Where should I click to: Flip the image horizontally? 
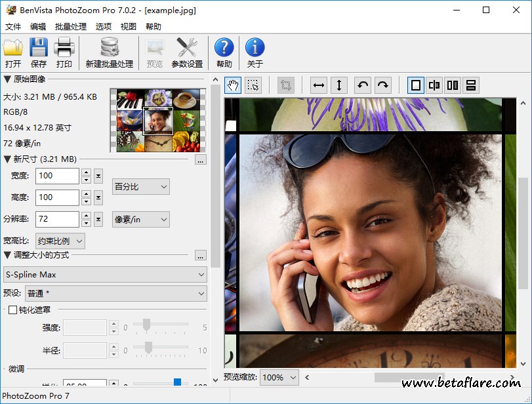coord(319,85)
